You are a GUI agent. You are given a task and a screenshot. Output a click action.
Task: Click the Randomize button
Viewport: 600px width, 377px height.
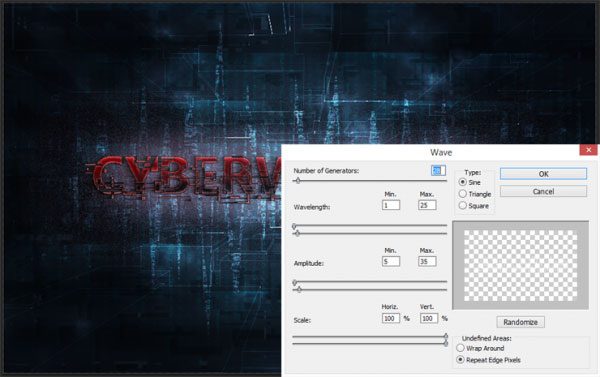[520, 322]
